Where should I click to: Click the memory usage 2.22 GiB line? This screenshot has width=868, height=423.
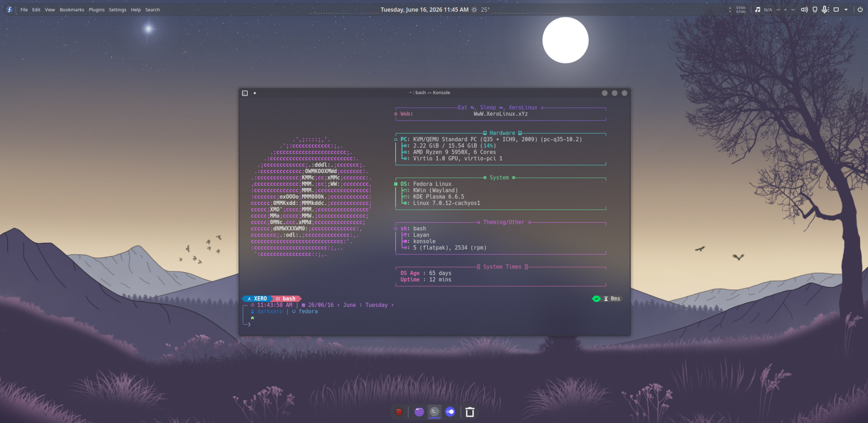[x=449, y=146]
